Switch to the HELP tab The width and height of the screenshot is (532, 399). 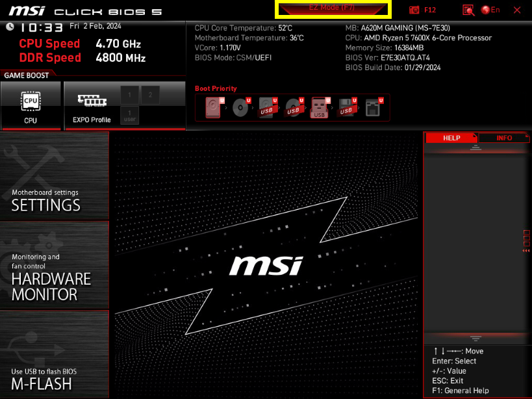pyautogui.click(x=451, y=138)
